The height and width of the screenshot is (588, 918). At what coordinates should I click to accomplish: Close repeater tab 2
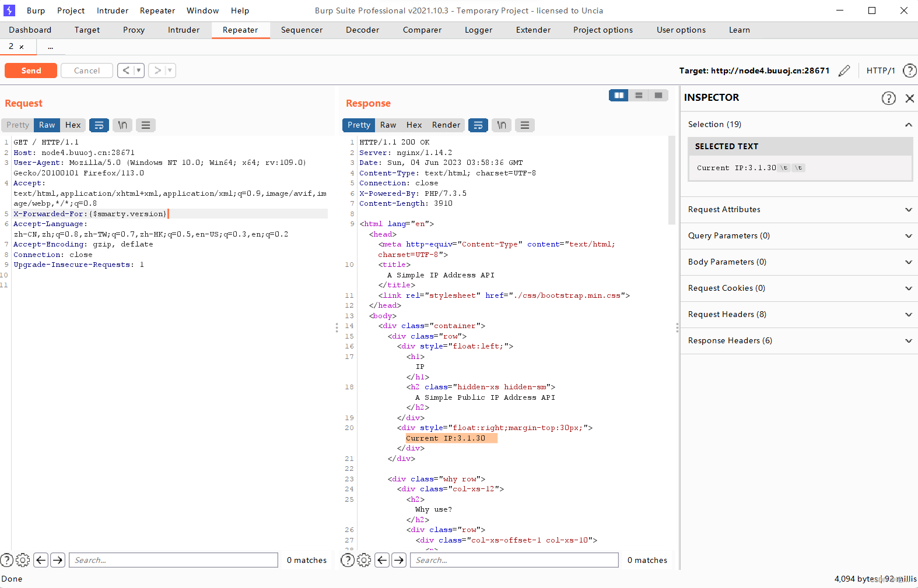22,47
